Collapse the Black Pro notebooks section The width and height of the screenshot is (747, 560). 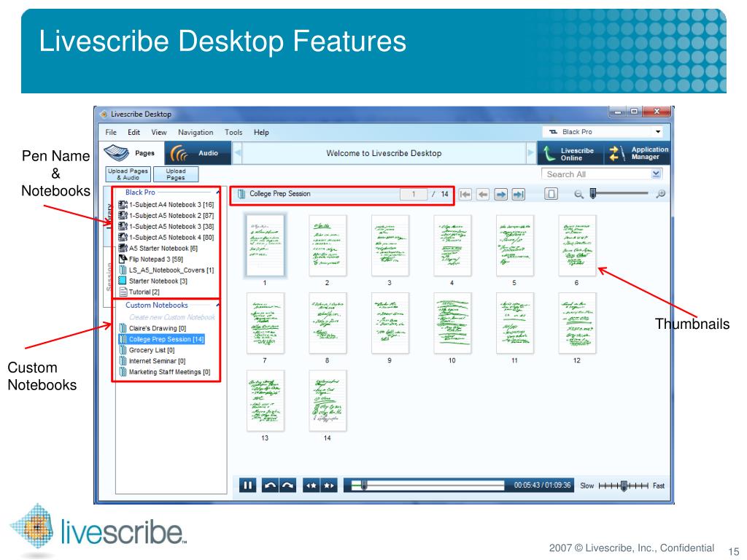[217, 192]
